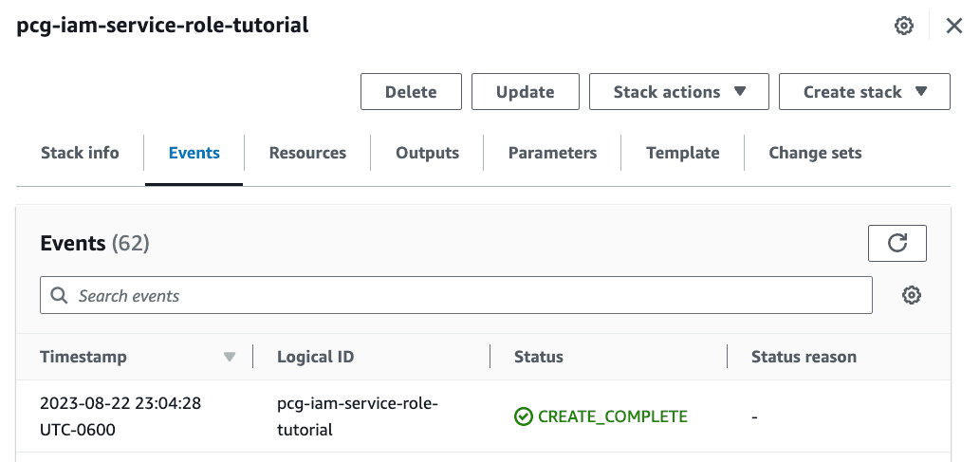
Task: Sort by Timestamp arrow
Action: click(x=230, y=357)
